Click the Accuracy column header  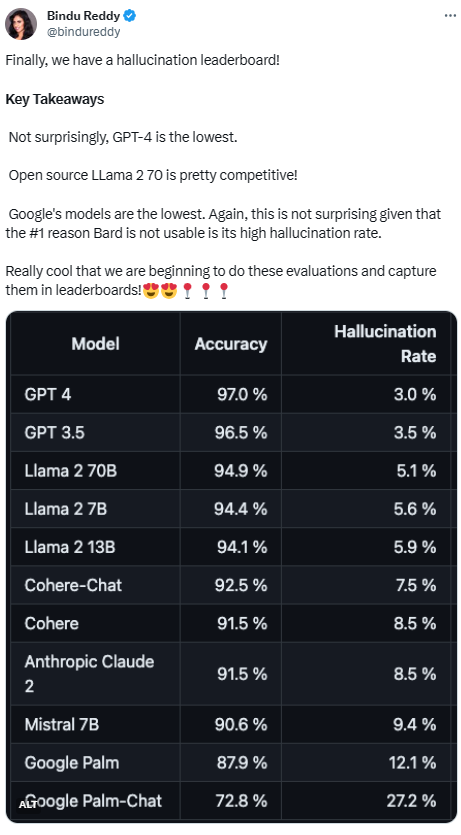230,343
